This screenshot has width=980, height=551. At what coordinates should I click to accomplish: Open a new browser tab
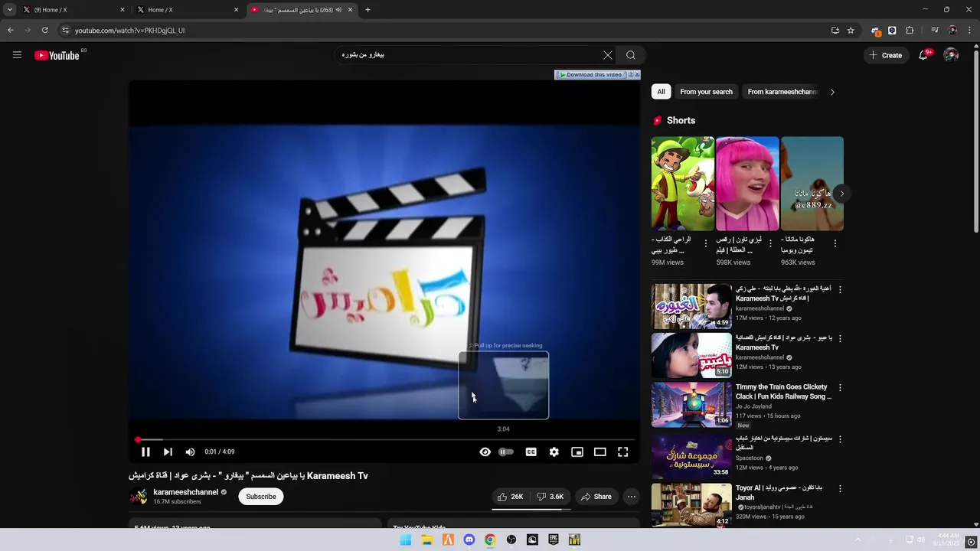[367, 10]
